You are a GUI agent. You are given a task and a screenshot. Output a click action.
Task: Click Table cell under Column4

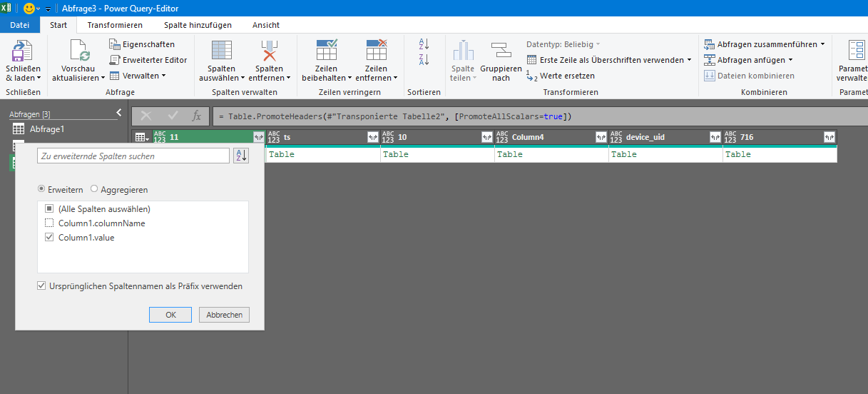551,154
